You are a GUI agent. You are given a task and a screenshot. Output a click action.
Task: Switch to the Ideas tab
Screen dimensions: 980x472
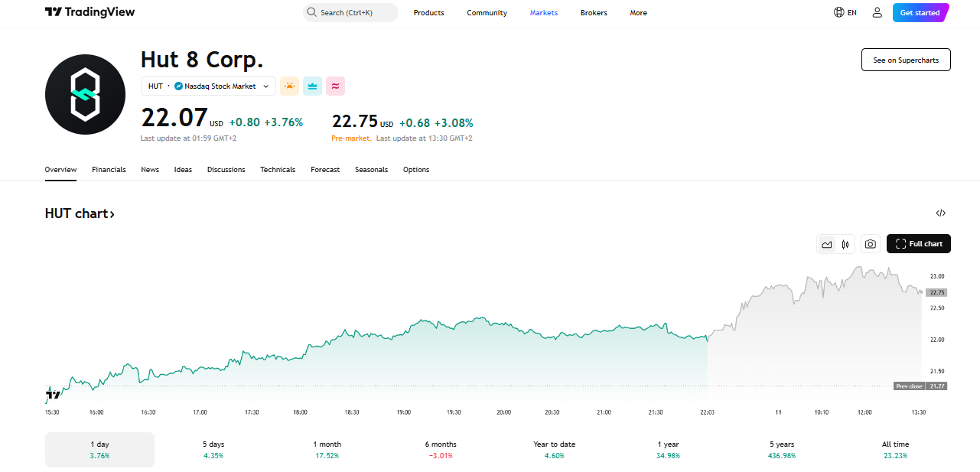pos(183,170)
